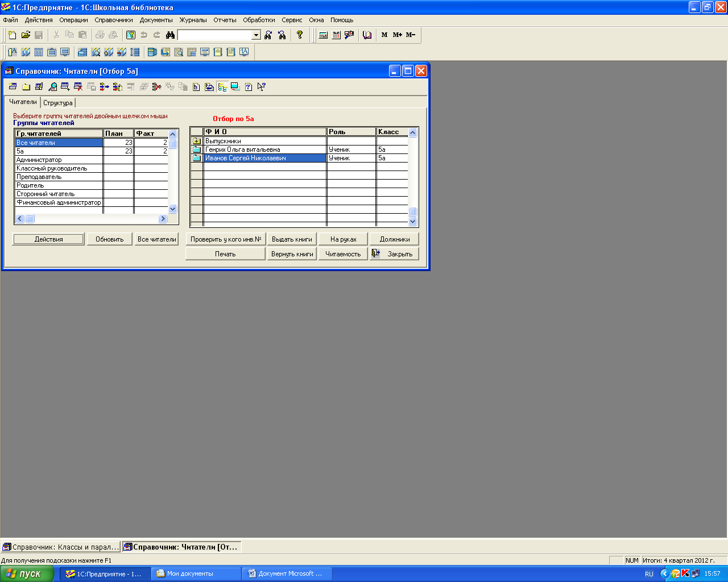Open the Calendar icon next to calculator
This screenshot has height=582, width=728.
pos(336,35)
